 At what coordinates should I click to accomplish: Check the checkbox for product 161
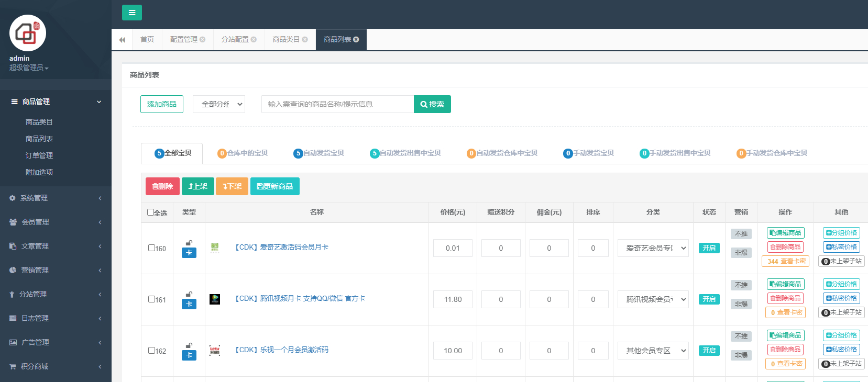click(x=151, y=299)
